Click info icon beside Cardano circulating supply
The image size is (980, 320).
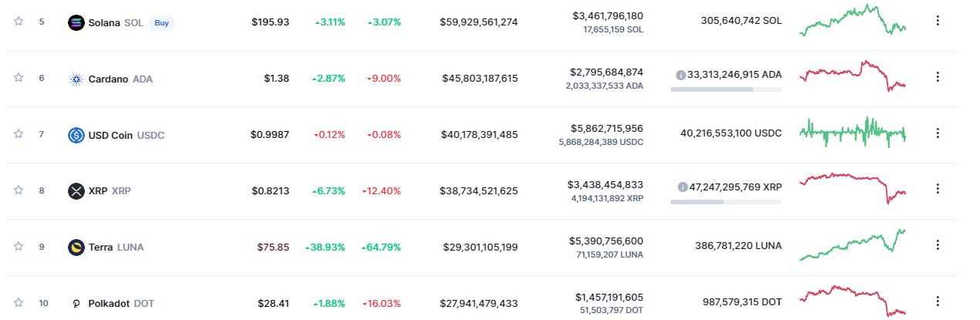pyautogui.click(x=681, y=75)
